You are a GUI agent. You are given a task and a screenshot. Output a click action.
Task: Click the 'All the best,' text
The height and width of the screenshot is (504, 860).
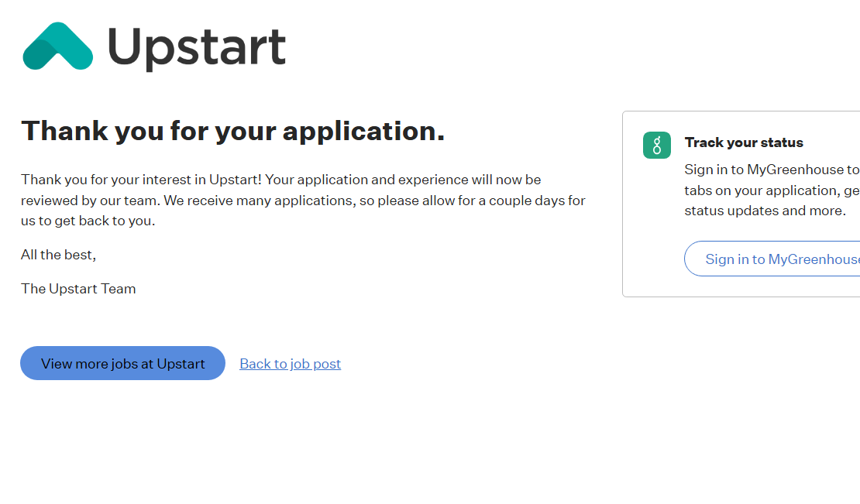point(58,255)
